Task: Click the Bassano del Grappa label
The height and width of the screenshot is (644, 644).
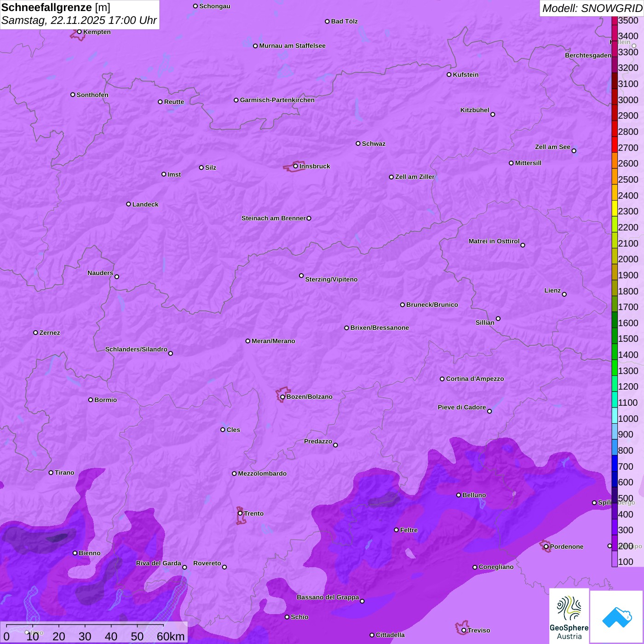Action: coord(328,597)
